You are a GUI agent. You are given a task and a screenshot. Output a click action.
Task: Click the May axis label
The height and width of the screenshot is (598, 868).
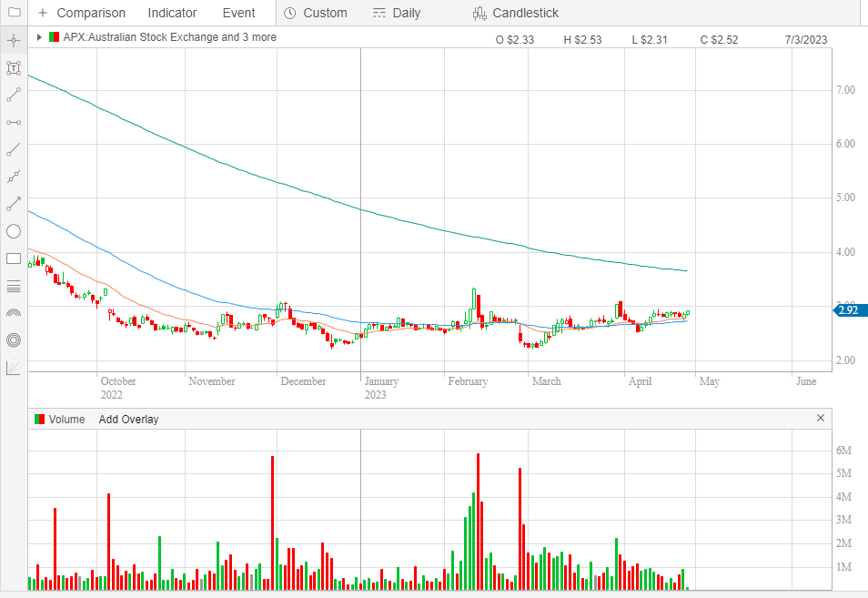(709, 381)
